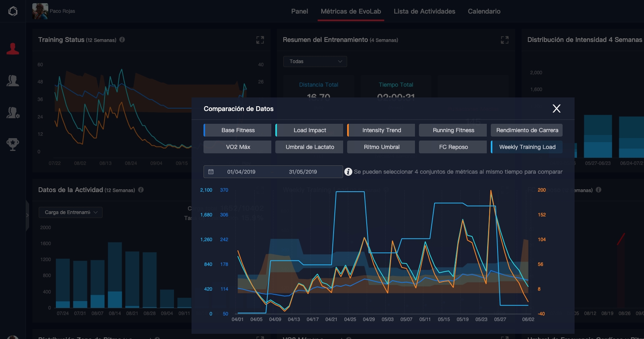Click info icon beside Training Status
644x339 pixels.
coord(122,40)
